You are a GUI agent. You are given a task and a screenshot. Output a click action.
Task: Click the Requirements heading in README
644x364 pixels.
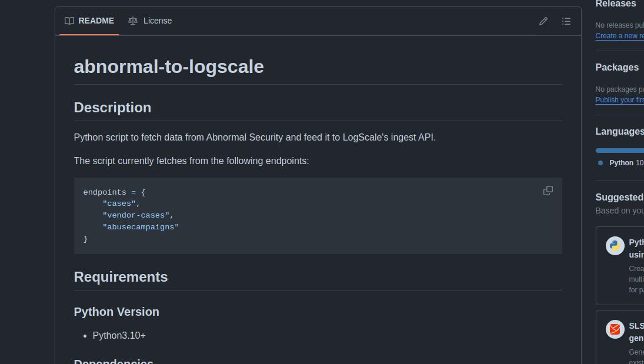pos(121,277)
